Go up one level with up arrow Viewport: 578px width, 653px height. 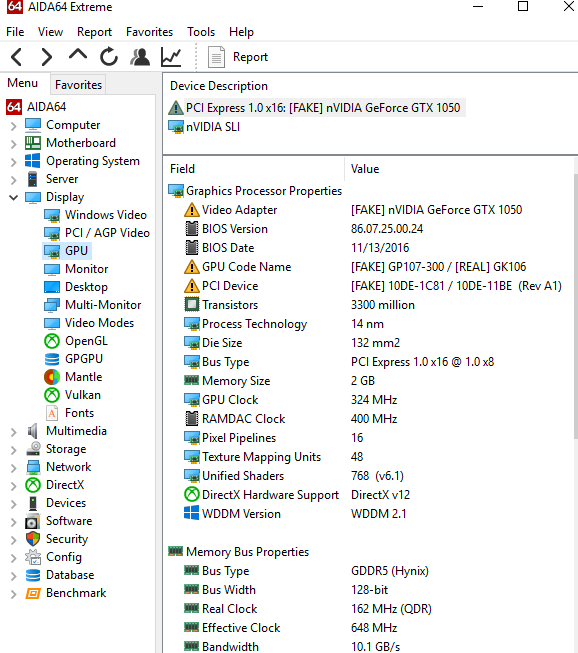(x=77, y=55)
